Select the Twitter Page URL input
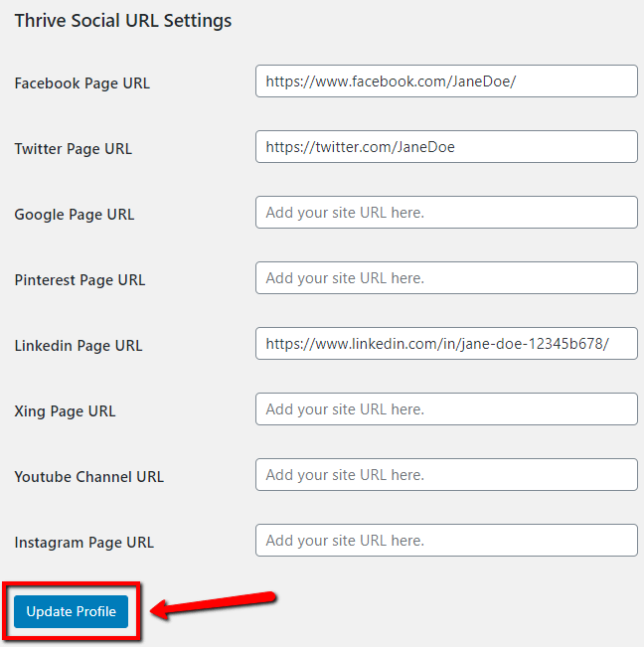Screen dimensions: 644x647 tap(446, 146)
